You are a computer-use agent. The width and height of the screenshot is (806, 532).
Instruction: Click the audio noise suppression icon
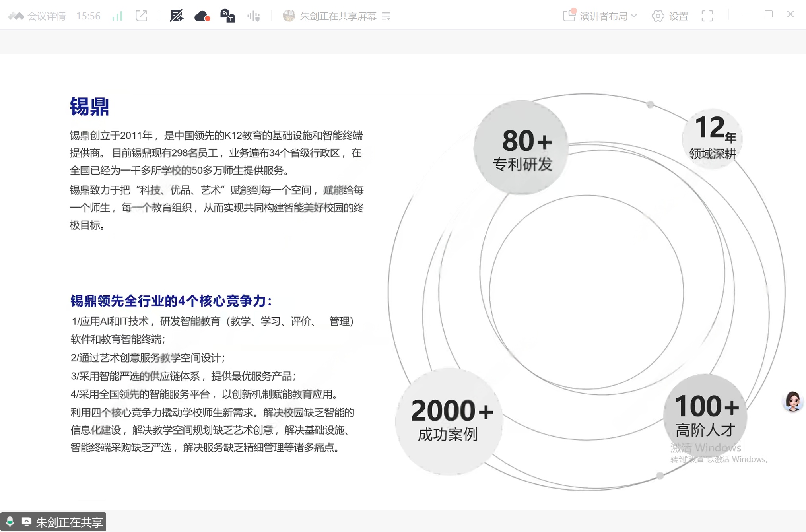[253, 16]
